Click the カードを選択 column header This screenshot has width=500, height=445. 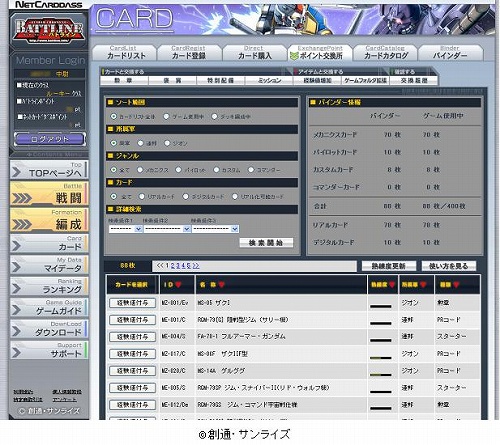tap(132, 285)
